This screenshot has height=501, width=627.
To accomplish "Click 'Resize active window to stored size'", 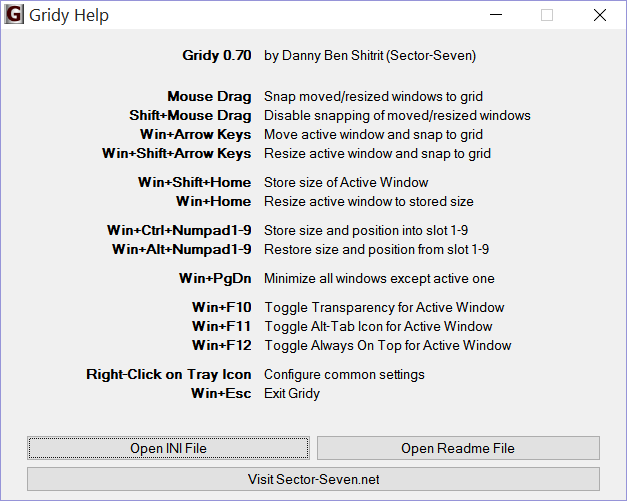I will tap(369, 201).
